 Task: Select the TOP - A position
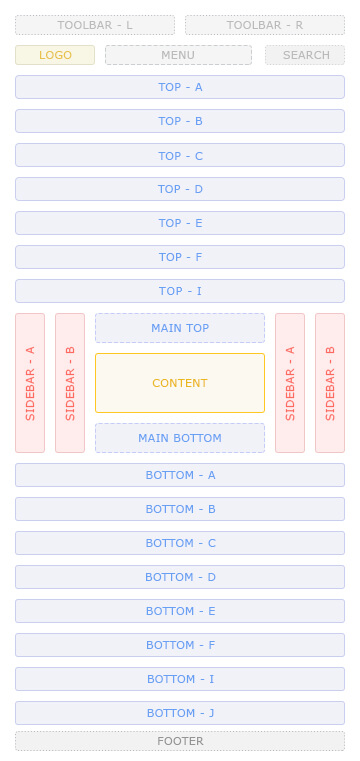180,87
